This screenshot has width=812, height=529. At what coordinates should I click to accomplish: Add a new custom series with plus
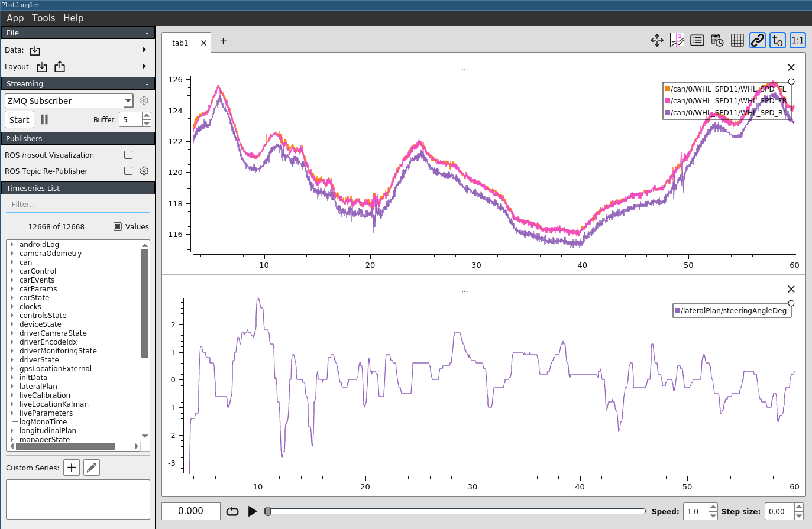coord(72,468)
